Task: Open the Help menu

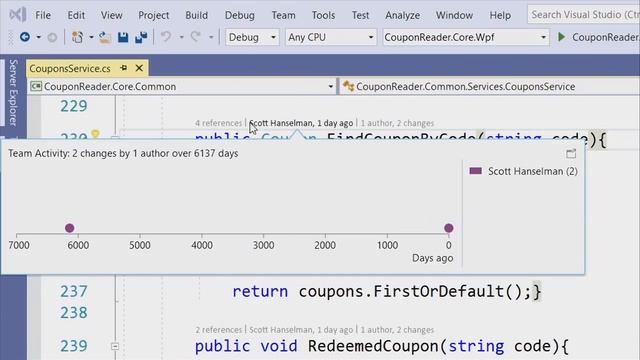Action: pyautogui.click(x=500, y=15)
